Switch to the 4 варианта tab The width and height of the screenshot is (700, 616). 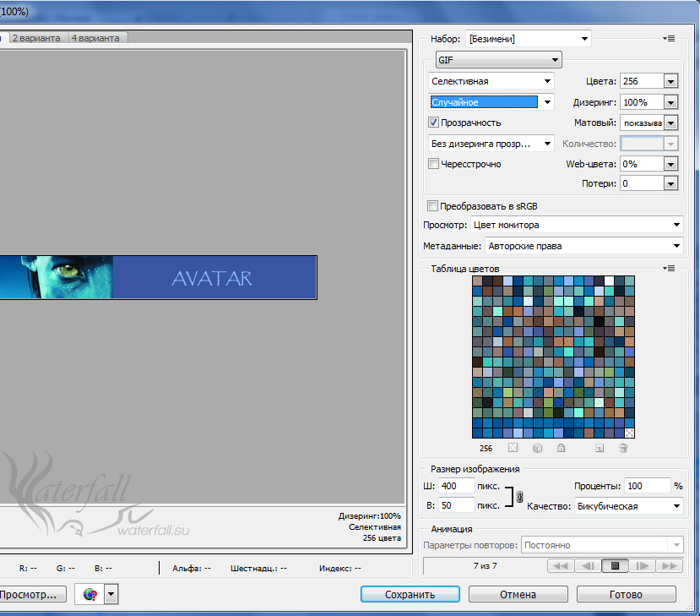(95, 38)
